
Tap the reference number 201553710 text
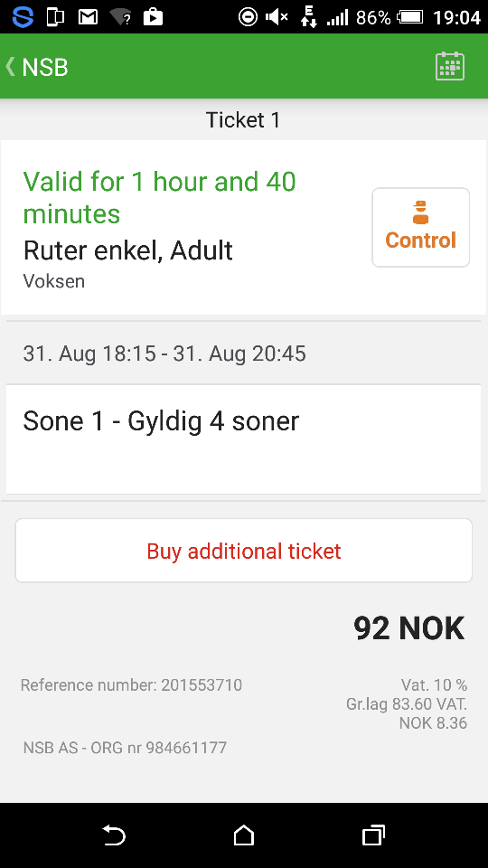tap(131, 684)
